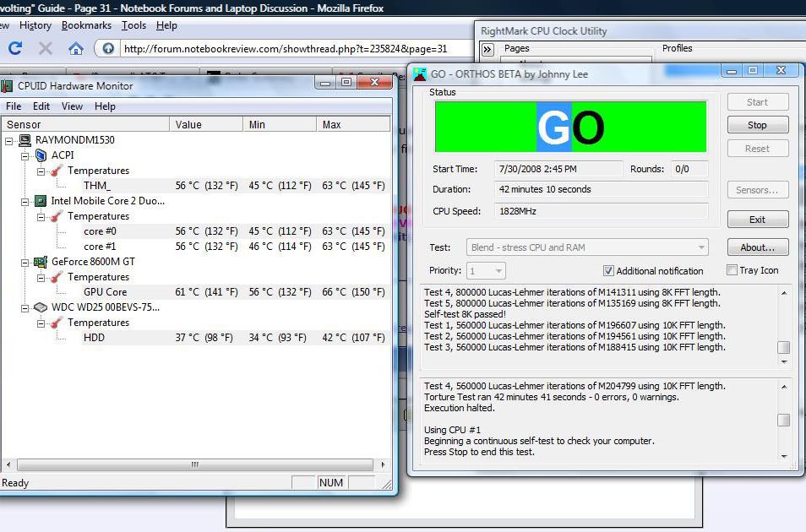This screenshot has height=532, width=806.
Task: Open Firefox Tools menu
Action: tap(133, 25)
